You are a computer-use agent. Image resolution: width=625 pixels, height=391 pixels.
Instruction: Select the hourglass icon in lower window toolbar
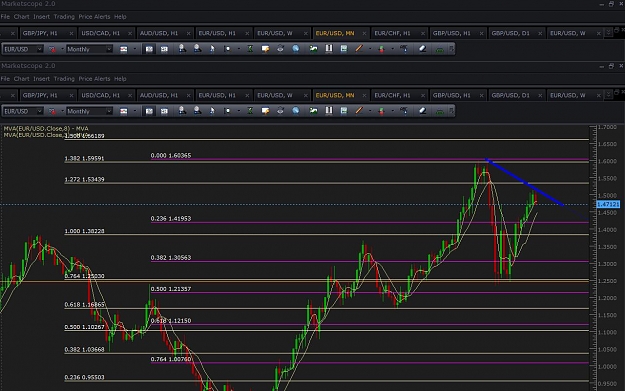(x=250, y=111)
